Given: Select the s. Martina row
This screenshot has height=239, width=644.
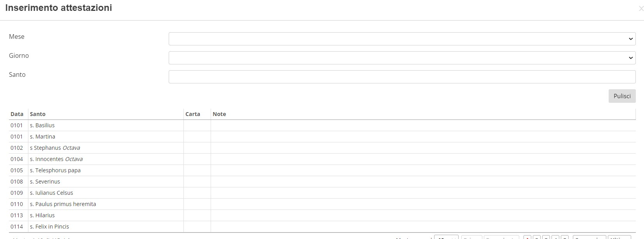Looking at the screenshot, I should click(323, 137).
